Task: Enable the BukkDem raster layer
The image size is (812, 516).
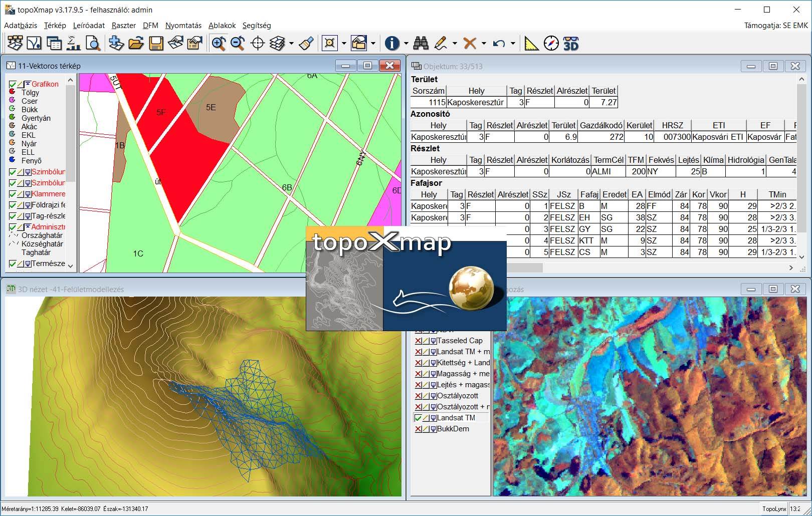Action: pos(418,429)
